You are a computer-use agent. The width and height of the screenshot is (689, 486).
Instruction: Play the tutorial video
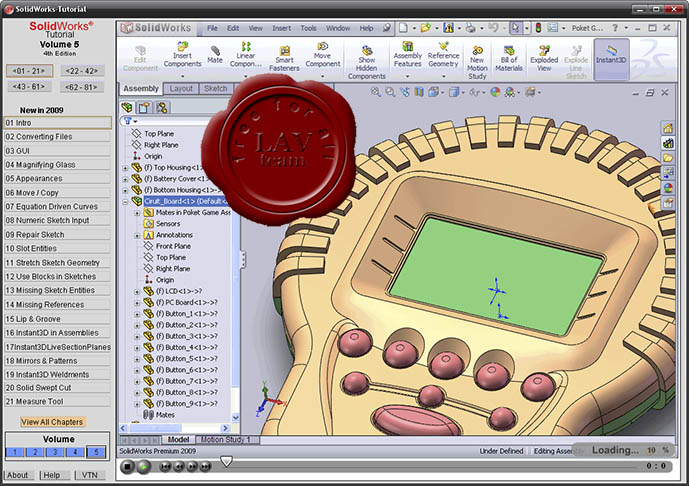click(x=143, y=467)
